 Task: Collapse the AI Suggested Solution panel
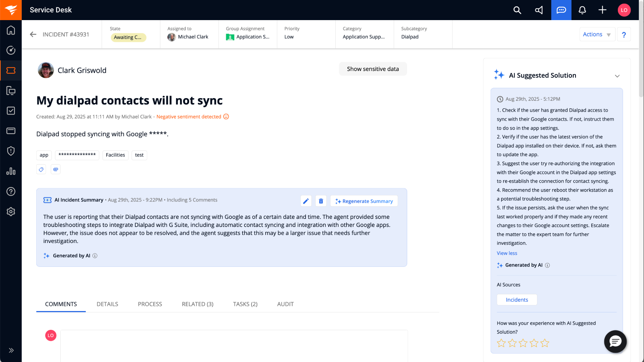[617, 76]
